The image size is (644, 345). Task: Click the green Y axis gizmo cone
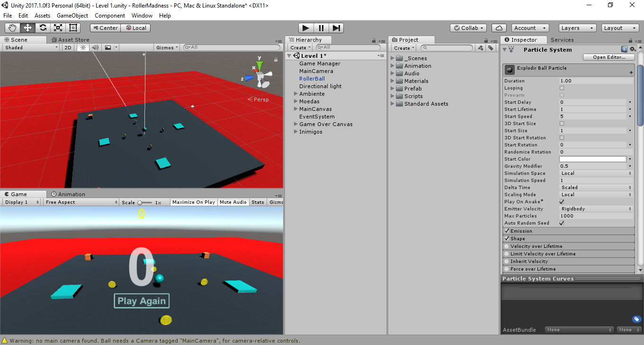click(259, 65)
